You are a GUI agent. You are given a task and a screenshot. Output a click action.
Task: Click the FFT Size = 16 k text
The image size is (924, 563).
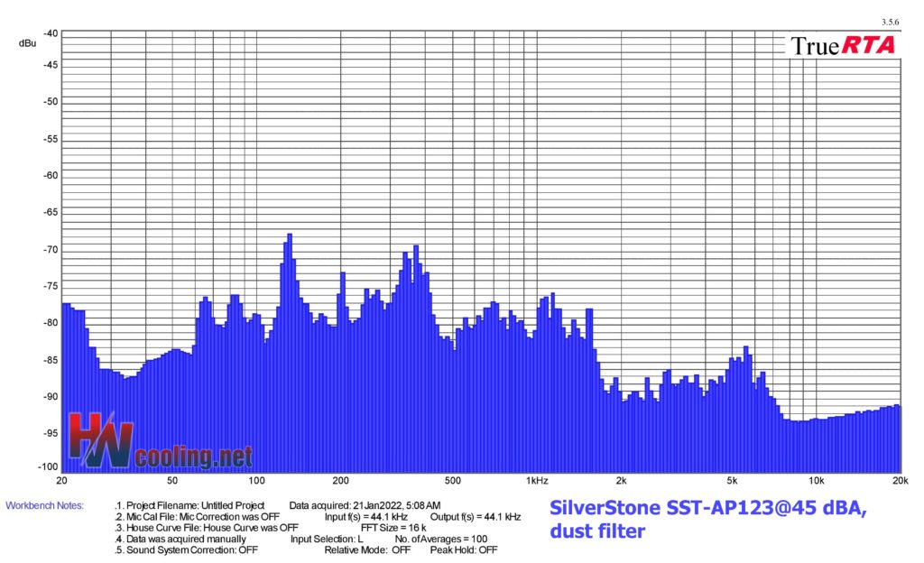pos(393,528)
